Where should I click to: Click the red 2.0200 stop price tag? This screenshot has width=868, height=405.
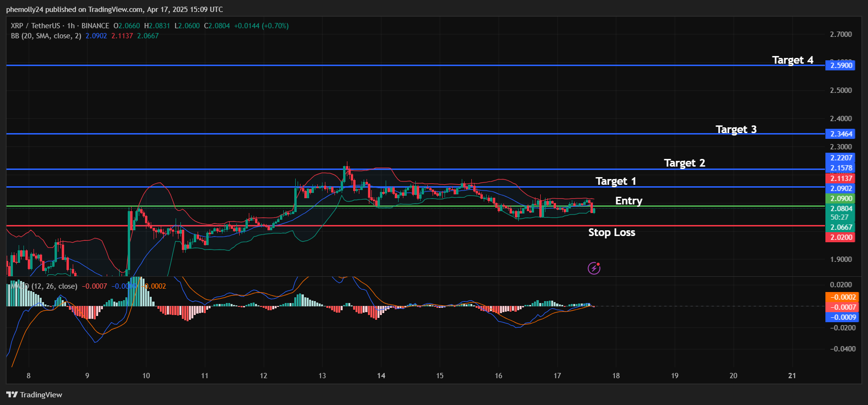coord(841,237)
